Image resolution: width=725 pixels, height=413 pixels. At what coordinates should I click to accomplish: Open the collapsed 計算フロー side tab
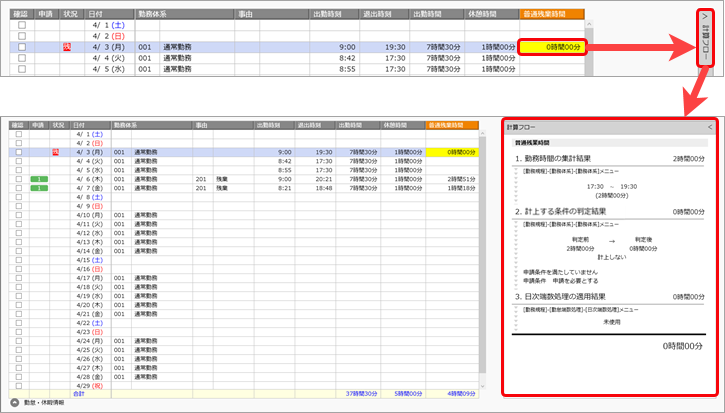click(x=705, y=37)
